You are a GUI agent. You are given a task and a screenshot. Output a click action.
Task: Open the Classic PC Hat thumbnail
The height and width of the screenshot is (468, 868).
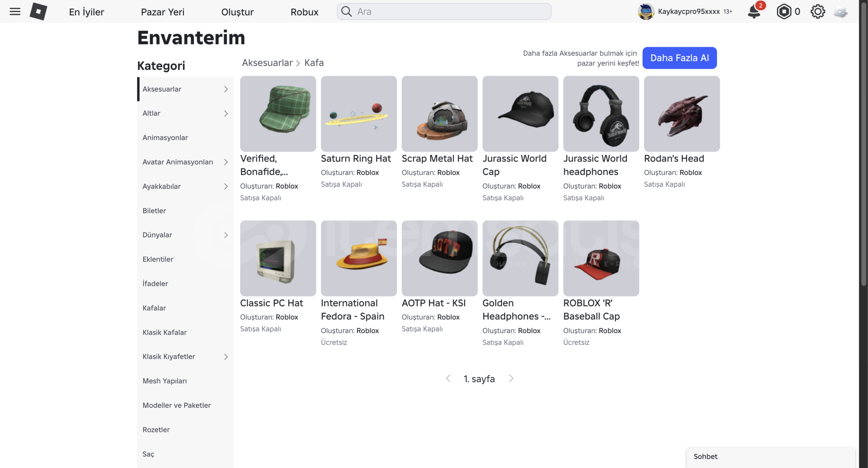pyautogui.click(x=278, y=258)
